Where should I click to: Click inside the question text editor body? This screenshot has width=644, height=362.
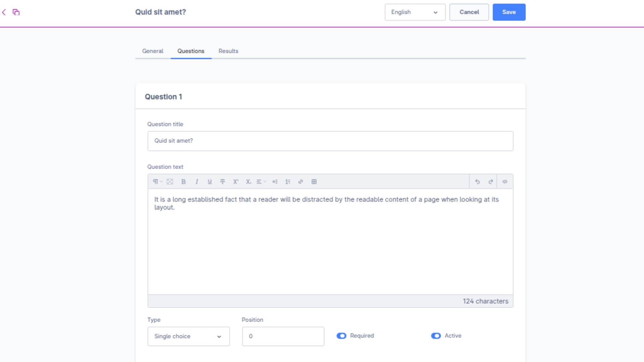click(x=330, y=241)
